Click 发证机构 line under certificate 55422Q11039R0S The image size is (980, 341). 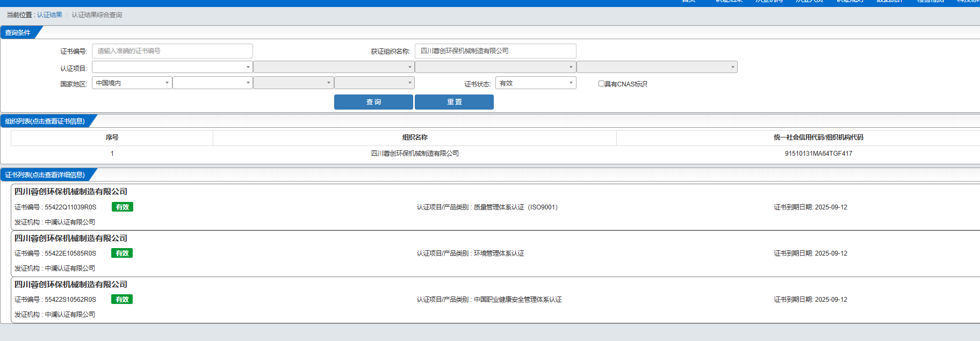[55, 222]
